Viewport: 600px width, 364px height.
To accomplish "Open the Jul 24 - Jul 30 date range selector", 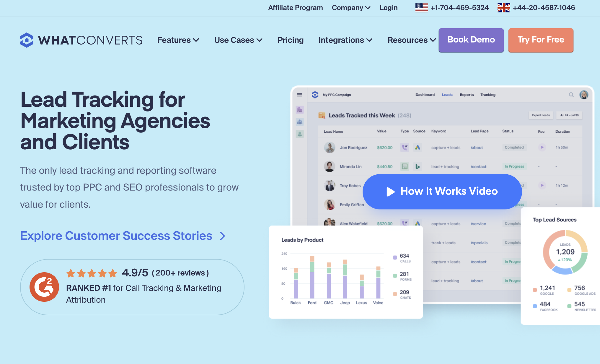I will (569, 115).
